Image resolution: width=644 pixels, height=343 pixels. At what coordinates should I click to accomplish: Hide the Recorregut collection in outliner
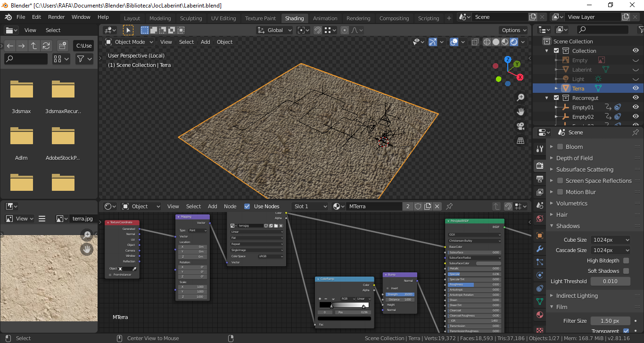[x=636, y=98]
